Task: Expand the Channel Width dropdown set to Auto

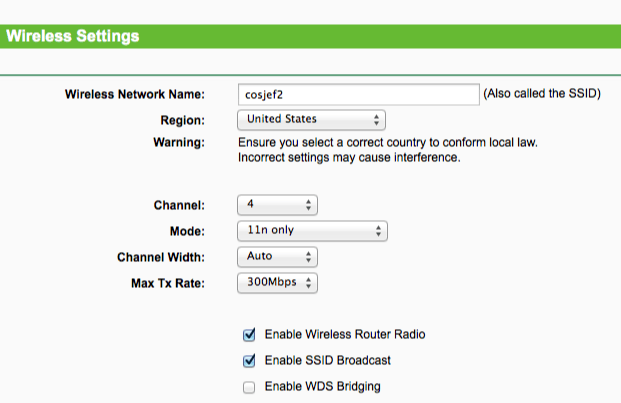Action: [277, 257]
